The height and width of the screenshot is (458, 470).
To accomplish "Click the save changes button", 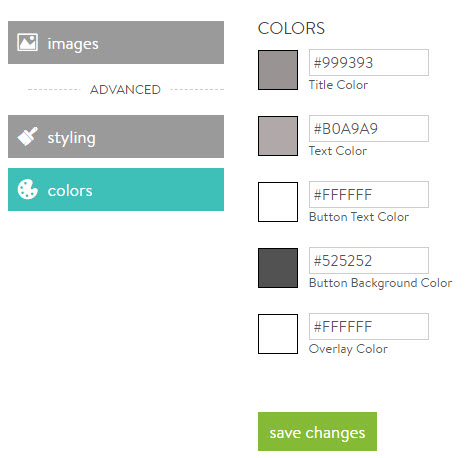I will [x=317, y=432].
